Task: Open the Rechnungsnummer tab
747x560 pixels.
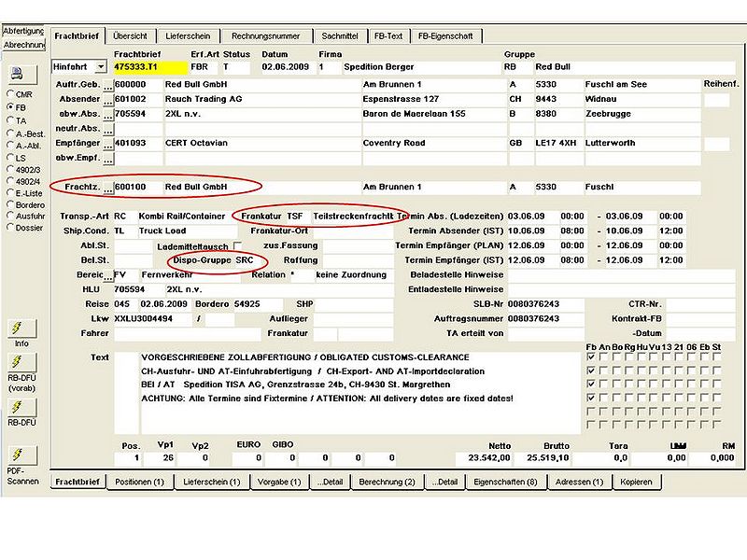Action: [x=266, y=36]
